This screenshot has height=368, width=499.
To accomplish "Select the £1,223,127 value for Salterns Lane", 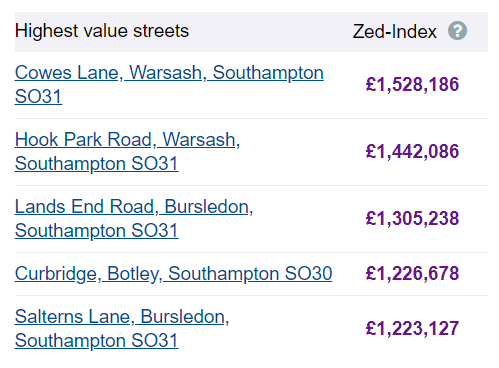I will point(412,328).
